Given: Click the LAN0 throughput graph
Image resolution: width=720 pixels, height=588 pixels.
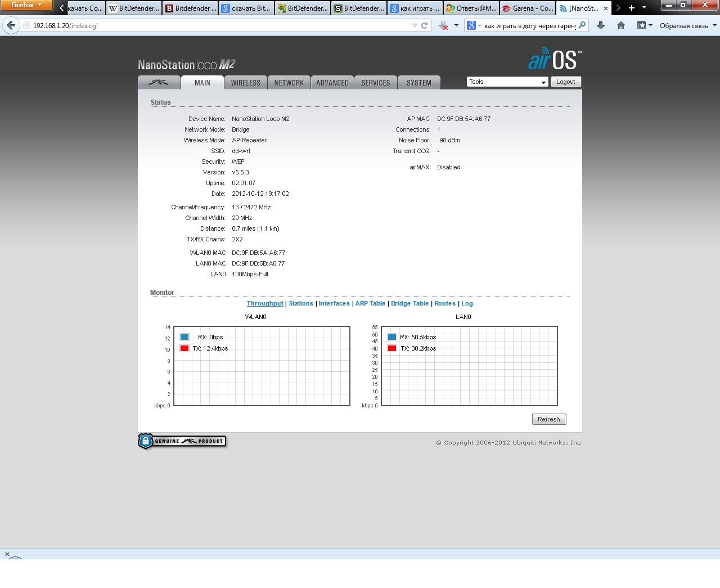Looking at the screenshot, I should pos(470,366).
